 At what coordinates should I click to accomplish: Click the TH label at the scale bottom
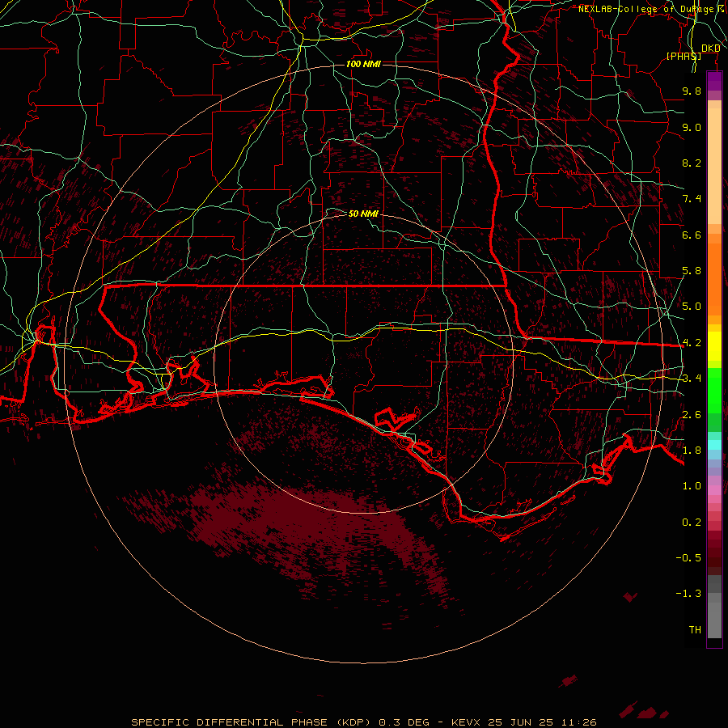point(695,630)
